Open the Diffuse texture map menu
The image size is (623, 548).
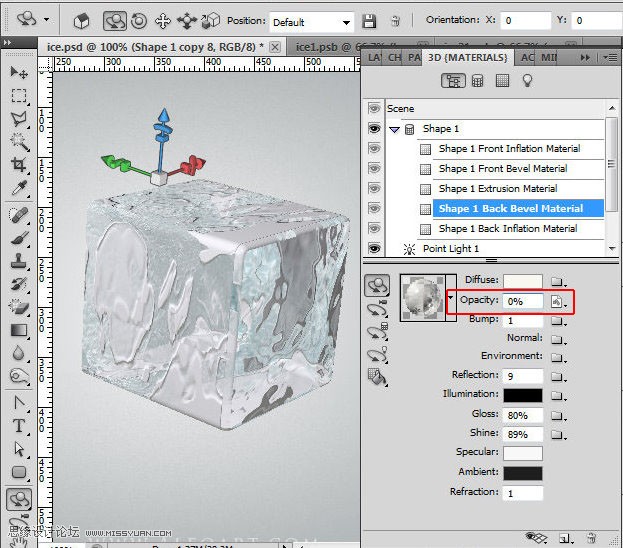point(558,282)
